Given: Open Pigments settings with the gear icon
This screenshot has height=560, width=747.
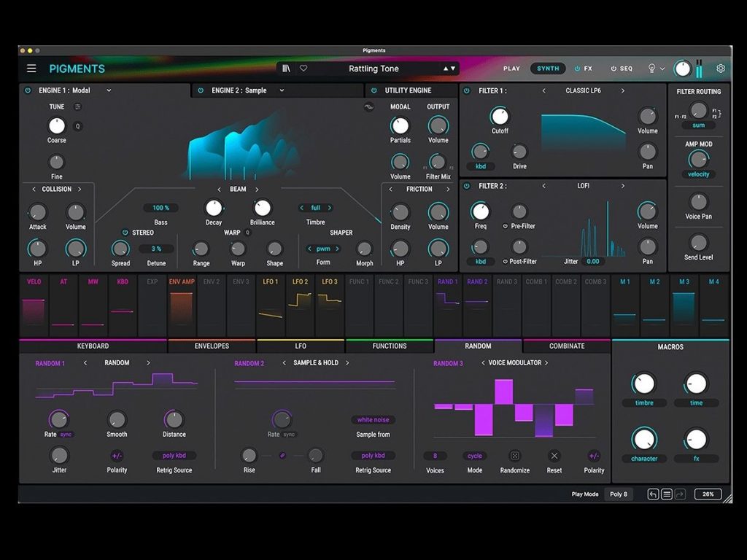Looking at the screenshot, I should click(721, 68).
